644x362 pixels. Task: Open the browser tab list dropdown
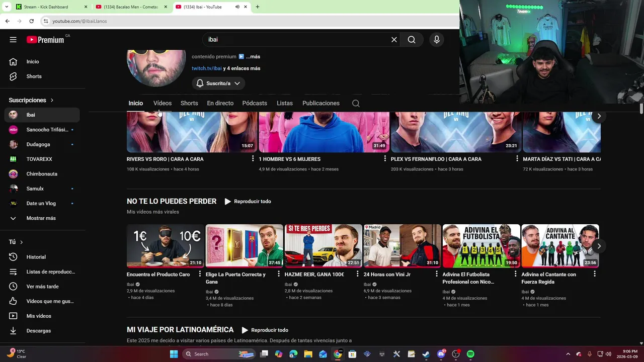[7, 7]
